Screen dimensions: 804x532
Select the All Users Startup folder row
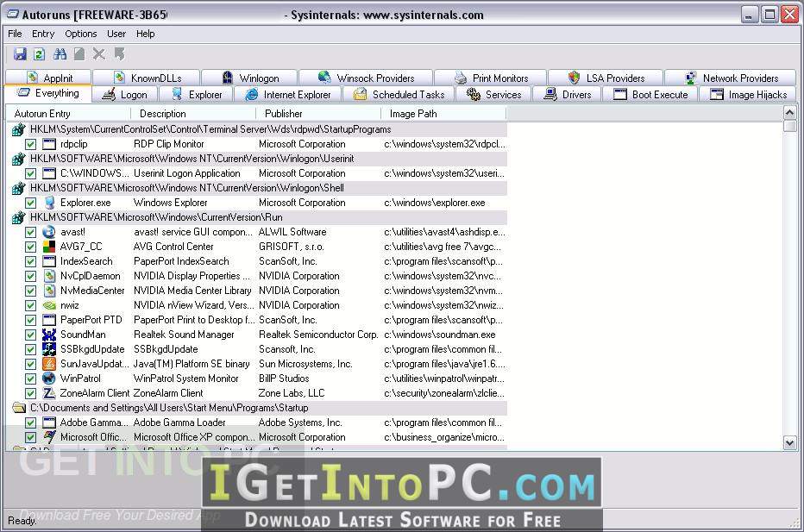(259, 408)
